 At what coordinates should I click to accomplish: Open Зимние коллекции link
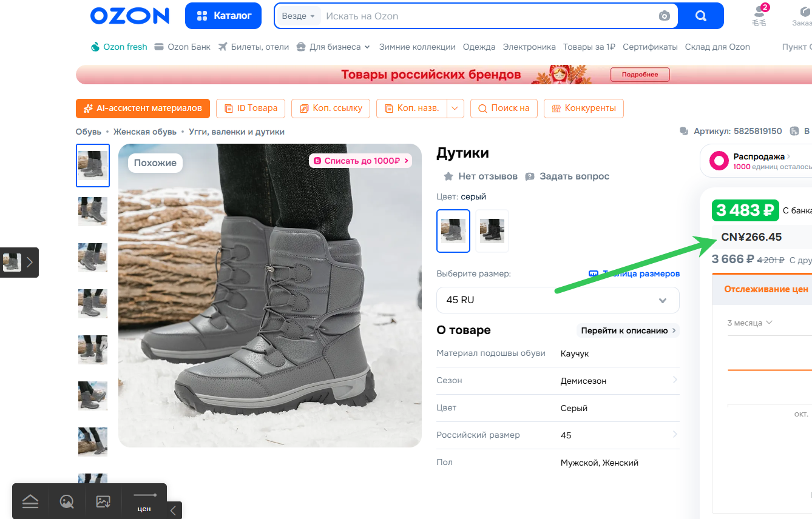[417, 47]
